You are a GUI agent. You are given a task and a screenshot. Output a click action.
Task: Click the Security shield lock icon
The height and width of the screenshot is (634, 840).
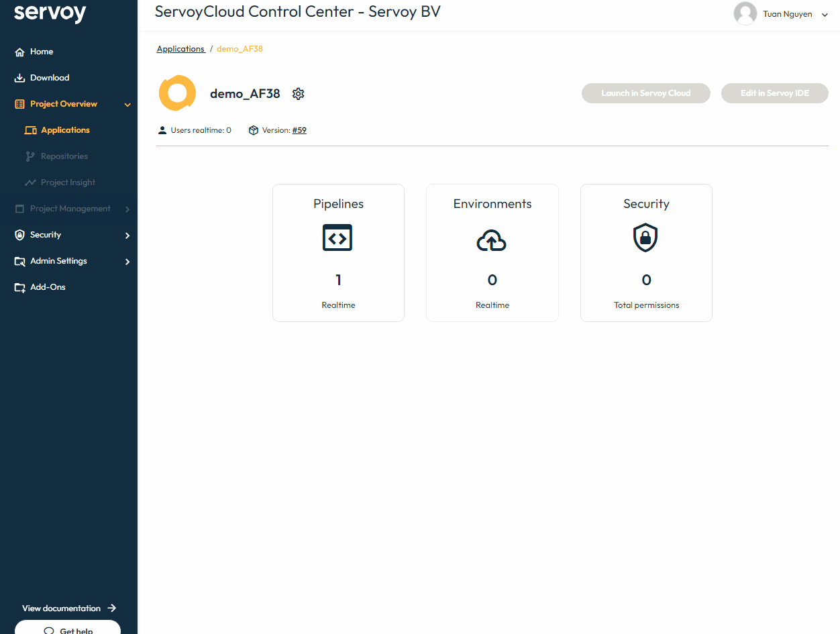point(645,238)
